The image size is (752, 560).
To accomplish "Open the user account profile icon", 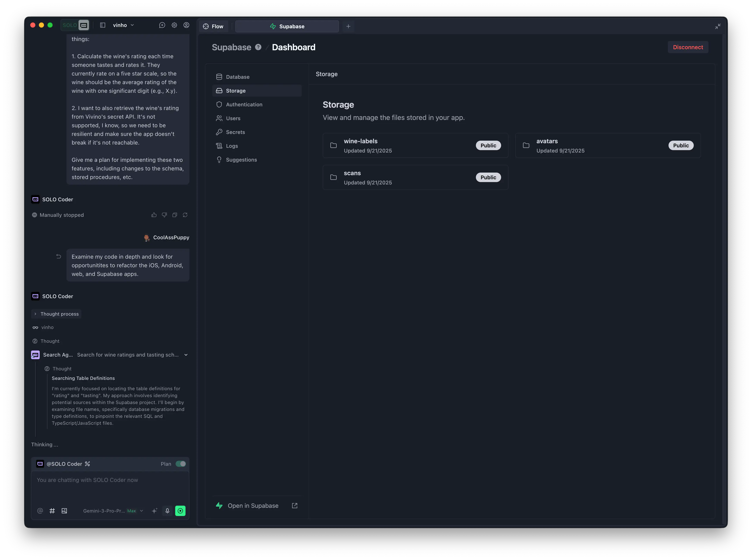I will click(186, 25).
